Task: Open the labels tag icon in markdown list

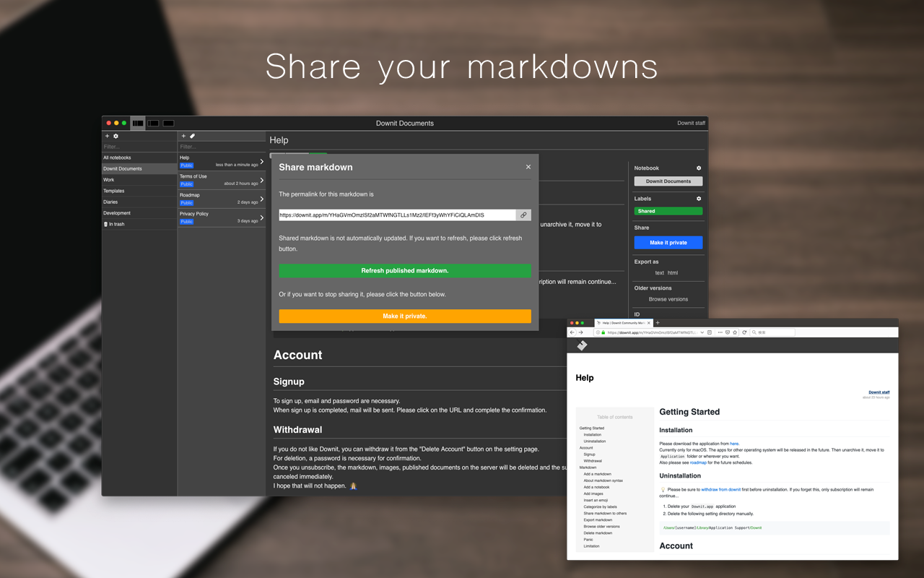Action: pos(192,136)
